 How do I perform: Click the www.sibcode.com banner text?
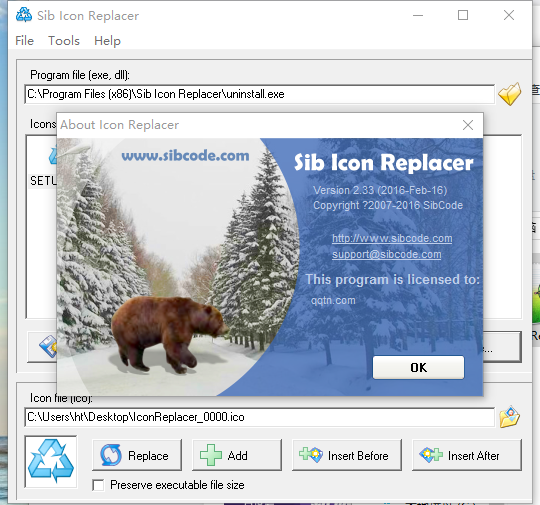tap(185, 156)
